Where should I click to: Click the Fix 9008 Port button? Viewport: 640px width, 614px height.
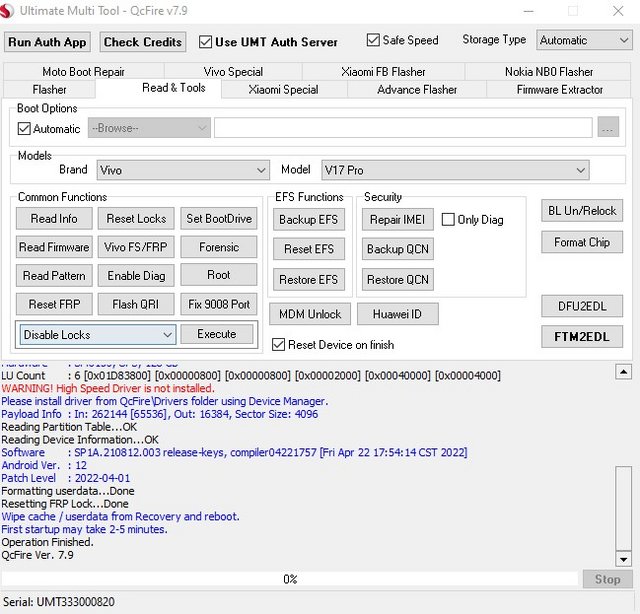tap(219, 304)
